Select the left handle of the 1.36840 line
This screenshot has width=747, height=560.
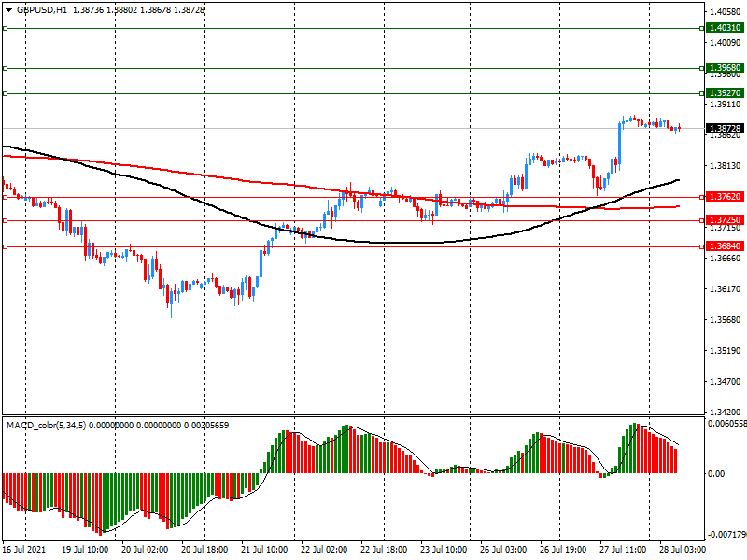6,246
